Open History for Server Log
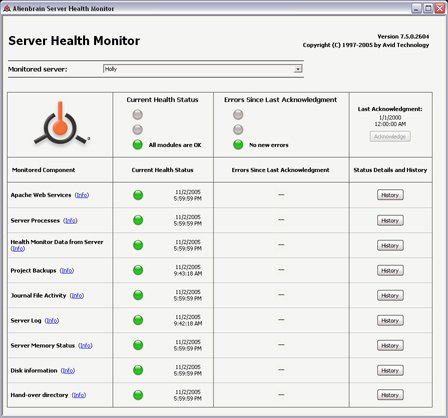 [x=390, y=320]
